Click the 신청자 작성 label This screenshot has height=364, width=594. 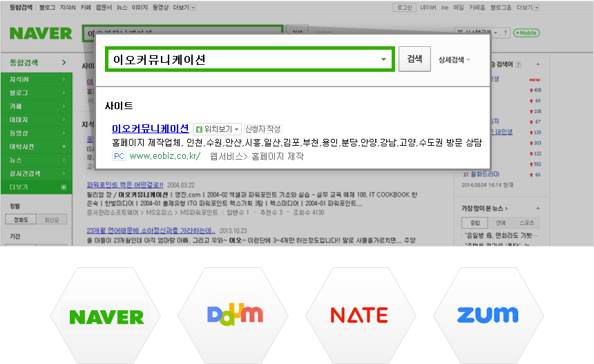pos(262,129)
